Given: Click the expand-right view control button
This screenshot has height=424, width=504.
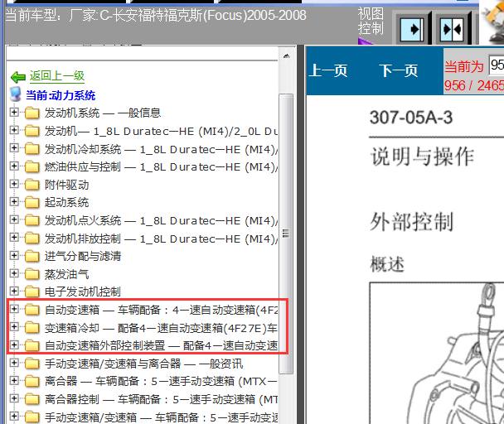Looking at the screenshot, I should [412, 30].
